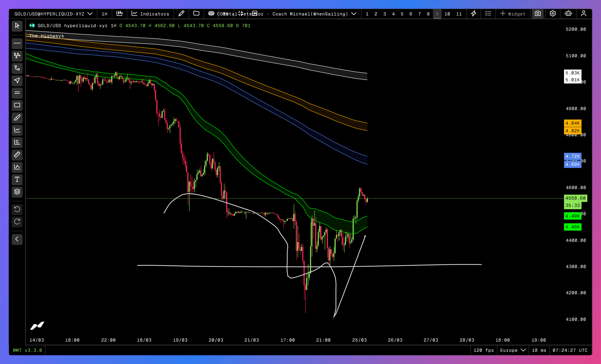Image resolution: width=601 pixels, height=364 pixels.
Task: Select the horizontal line drawing tool
Action: (17, 43)
